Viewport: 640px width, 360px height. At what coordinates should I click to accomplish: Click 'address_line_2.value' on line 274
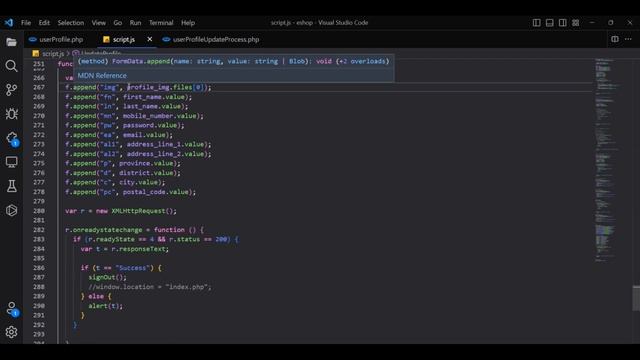click(x=165, y=154)
